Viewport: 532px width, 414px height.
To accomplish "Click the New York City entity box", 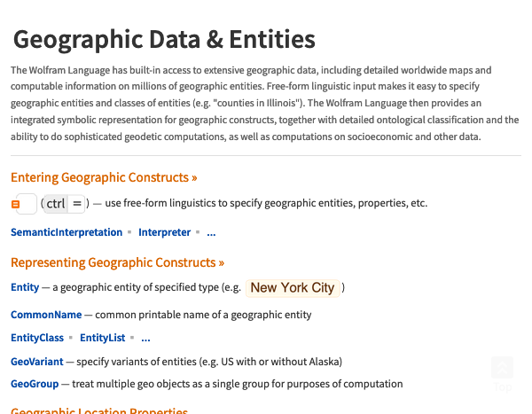I will [293, 288].
